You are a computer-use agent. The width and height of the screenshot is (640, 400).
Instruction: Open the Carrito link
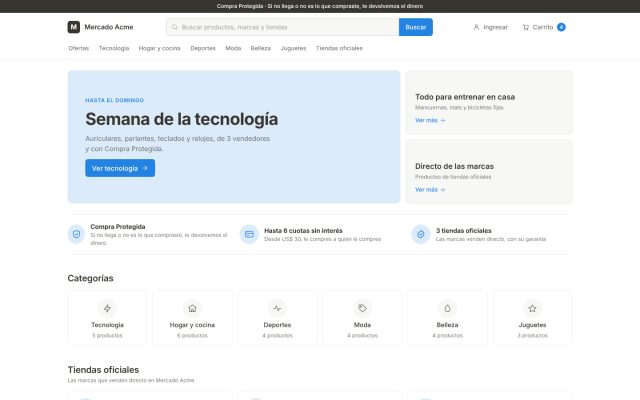[544, 27]
